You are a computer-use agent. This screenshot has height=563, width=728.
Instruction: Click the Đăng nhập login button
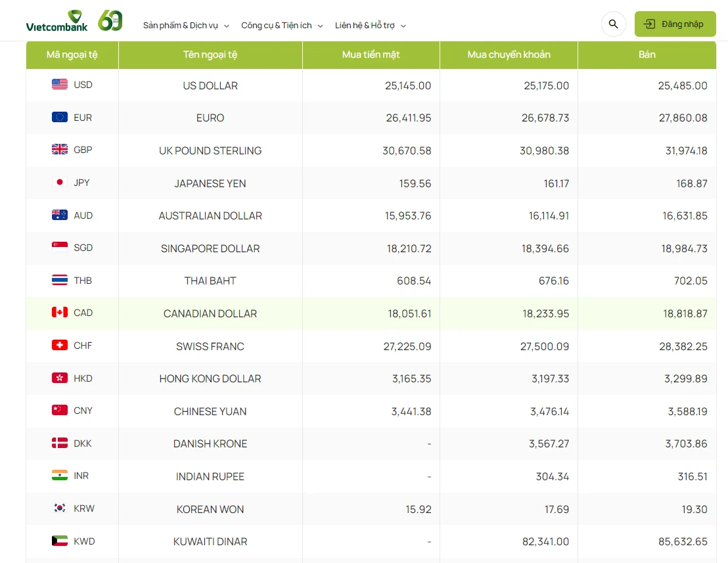[675, 24]
